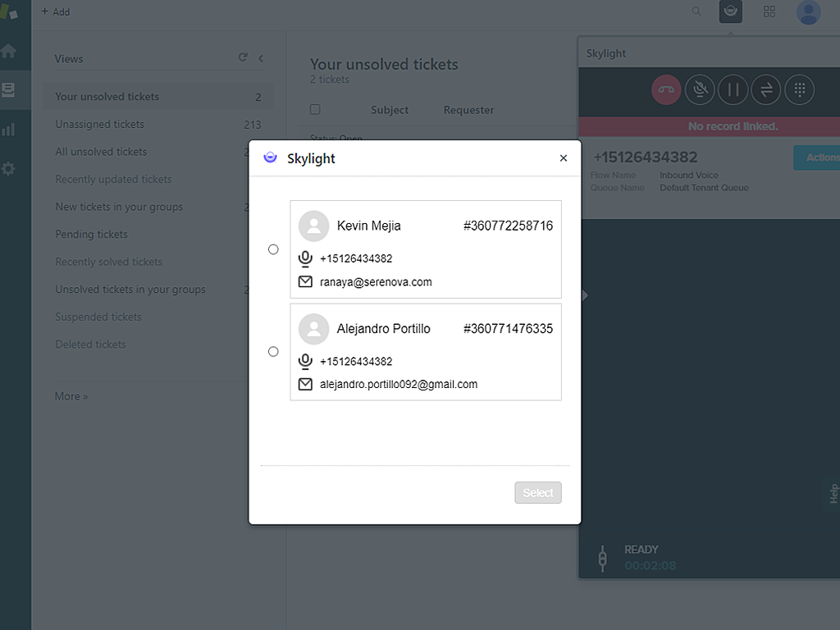Image resolution: width=840 pixels, height=630 pixels.
Task: Expand the More » views list
Action: (71, 396)
